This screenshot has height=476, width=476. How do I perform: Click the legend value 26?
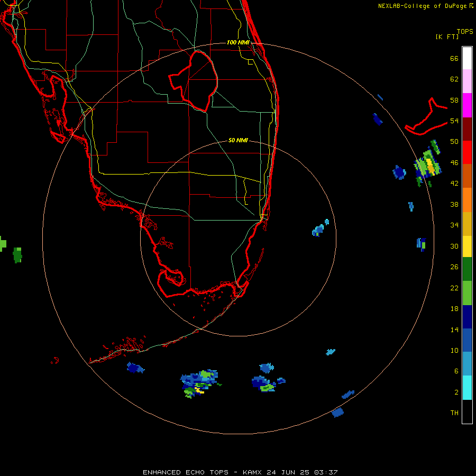pos(454,267)
